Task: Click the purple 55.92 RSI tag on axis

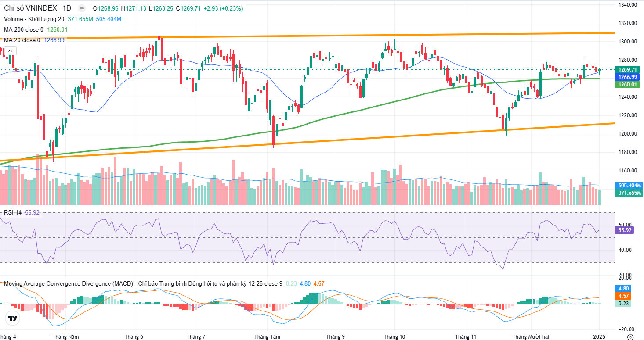Action: (625, 230)
